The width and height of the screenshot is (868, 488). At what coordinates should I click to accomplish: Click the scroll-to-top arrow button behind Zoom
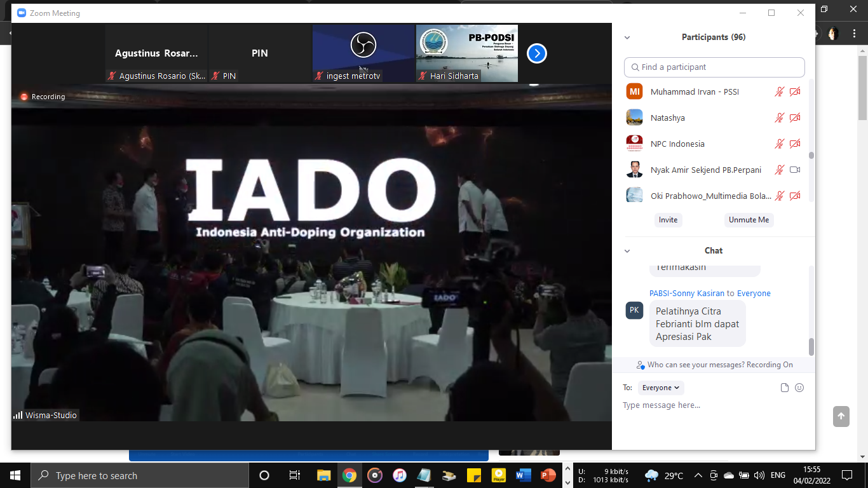coord(841,416)
